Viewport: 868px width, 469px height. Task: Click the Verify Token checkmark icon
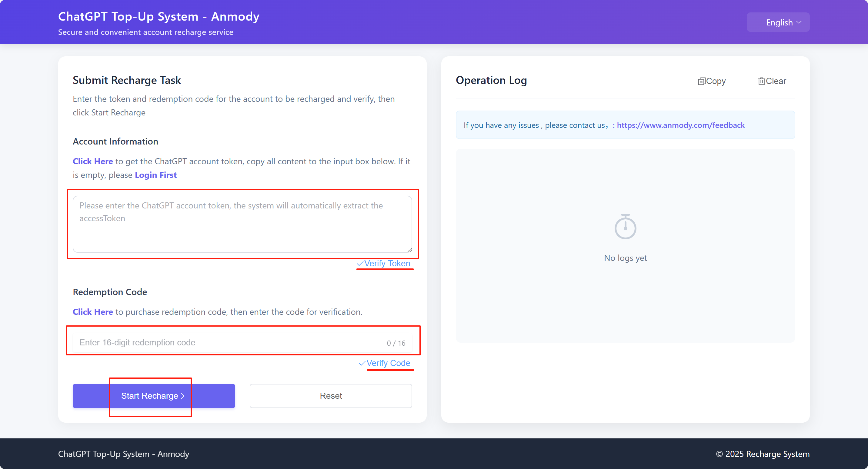click(x=360, y=264)
